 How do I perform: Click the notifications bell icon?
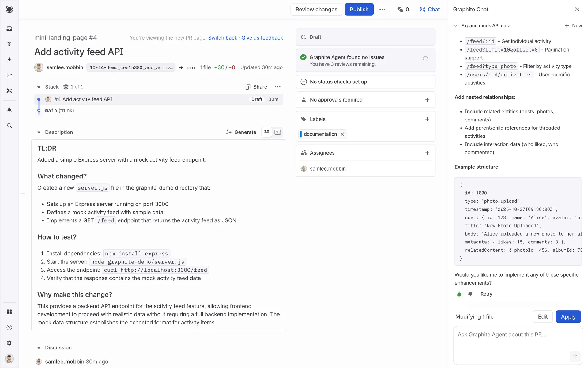point(9,110)
